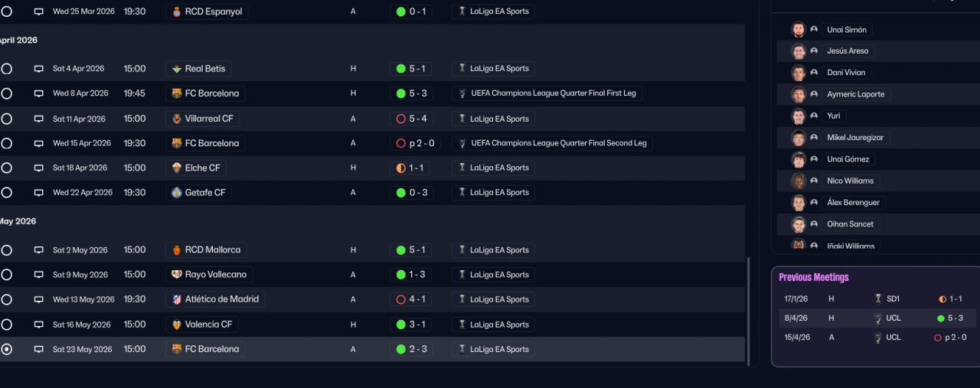The height and width of the screenshot is (388, 980).
Task: Click the 17/1/26 previous meeting row
Action: click(x=873, y=298)
